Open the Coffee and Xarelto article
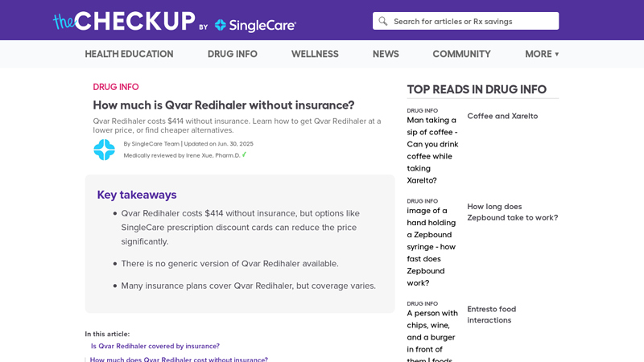This screenshot has width=644, height=362. (x=502, y=116)
